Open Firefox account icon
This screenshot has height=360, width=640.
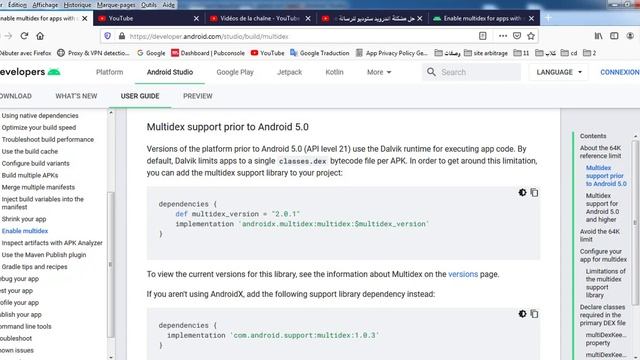tap(630, 36)
